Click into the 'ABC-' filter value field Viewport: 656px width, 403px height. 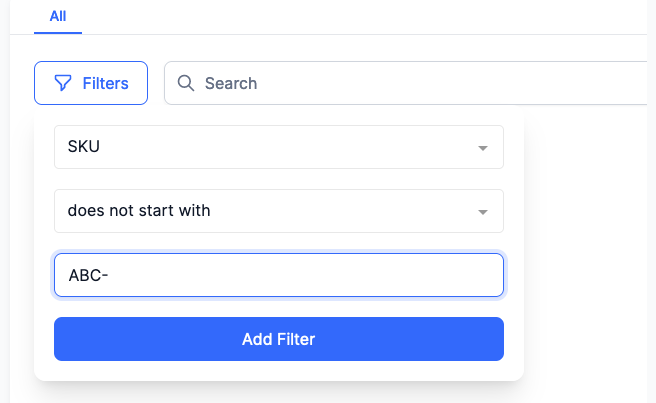tap(279, 275)
